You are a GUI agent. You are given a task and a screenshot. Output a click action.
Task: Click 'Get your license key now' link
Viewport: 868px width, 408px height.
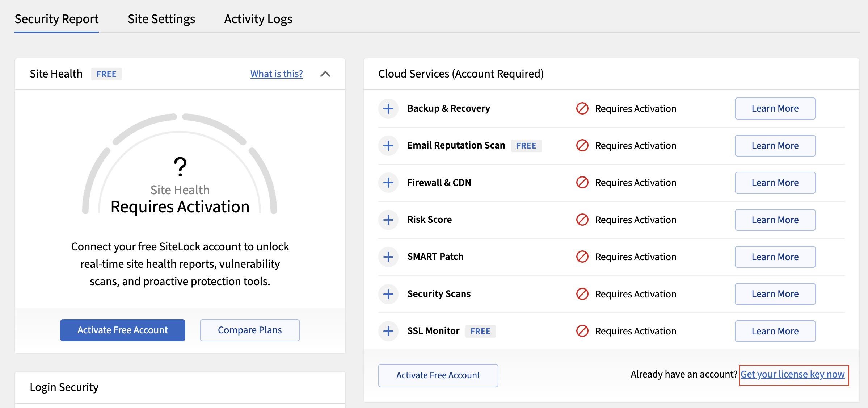(792, 374)
